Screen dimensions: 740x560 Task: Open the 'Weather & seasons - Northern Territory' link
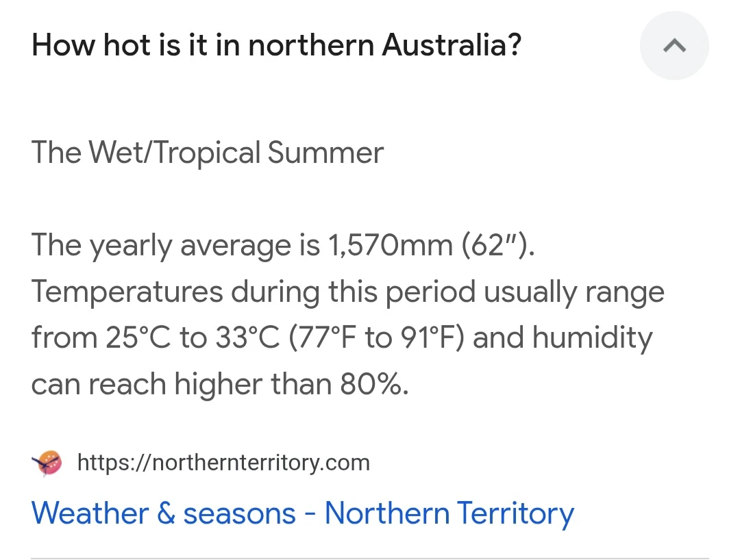click(x=303, y=513)
